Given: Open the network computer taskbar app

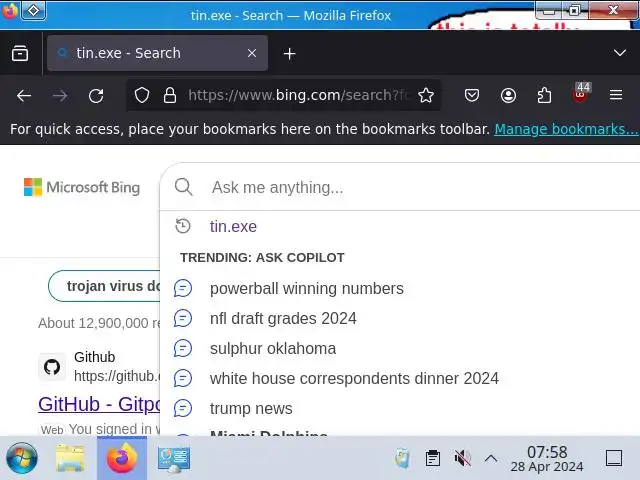Looking at the screenshot, I should (173, 459).
